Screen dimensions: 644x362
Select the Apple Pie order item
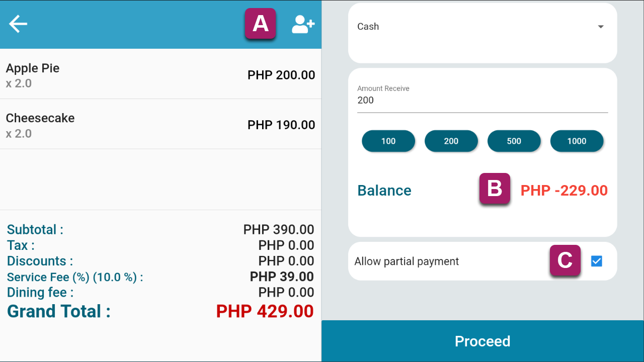pos(160,74)
